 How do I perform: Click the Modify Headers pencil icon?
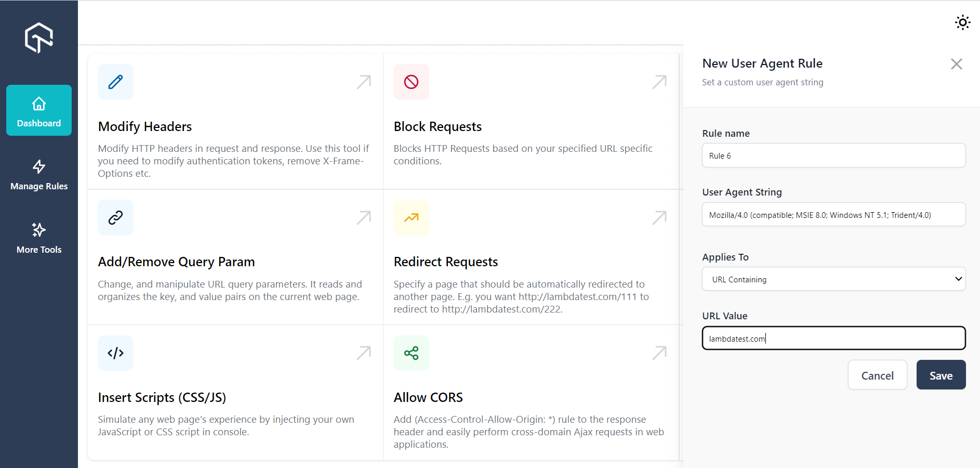pos(115,82)
